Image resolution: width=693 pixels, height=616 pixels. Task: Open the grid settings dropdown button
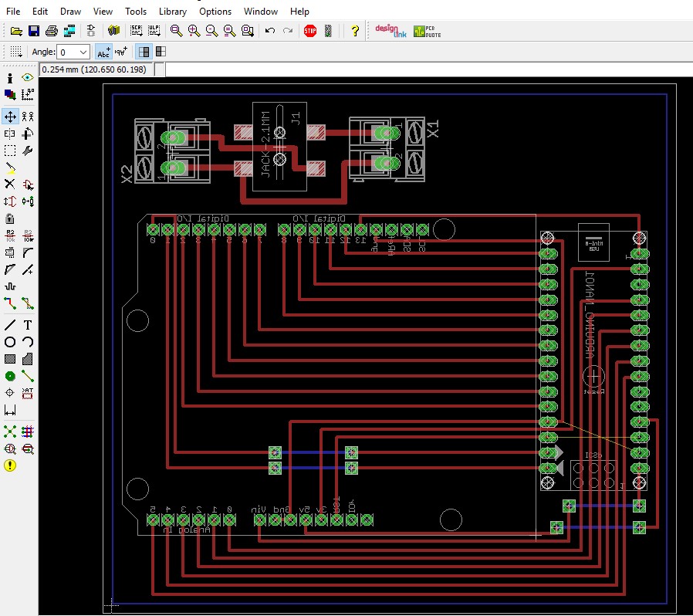pos(15,52)
